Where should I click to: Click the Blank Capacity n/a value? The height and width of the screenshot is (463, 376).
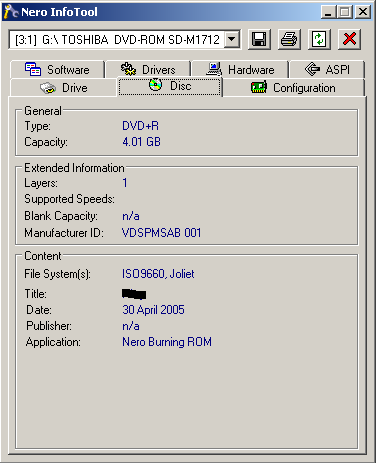131,216
